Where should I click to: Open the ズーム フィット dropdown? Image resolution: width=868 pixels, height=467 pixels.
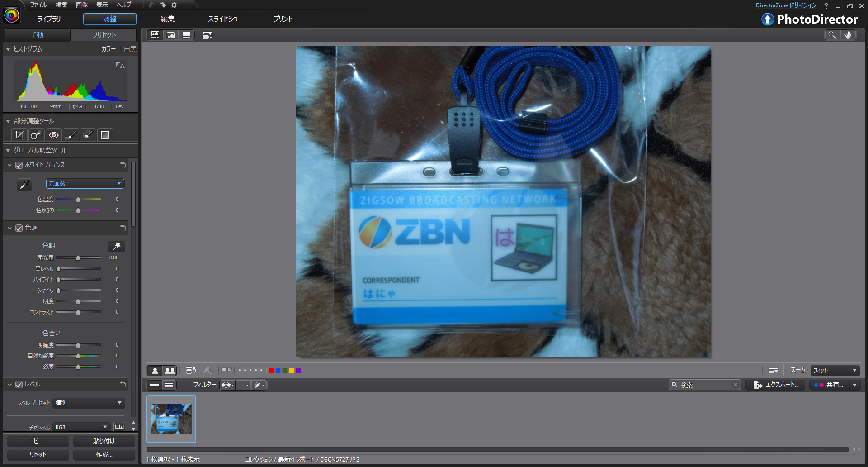[835, 371]
